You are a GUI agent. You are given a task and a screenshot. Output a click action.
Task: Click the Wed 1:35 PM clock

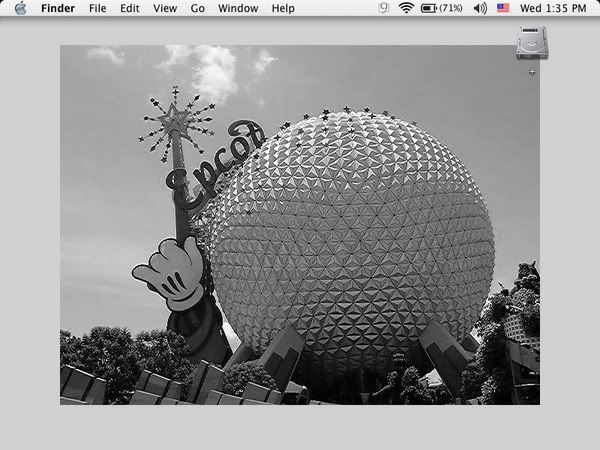553,8
